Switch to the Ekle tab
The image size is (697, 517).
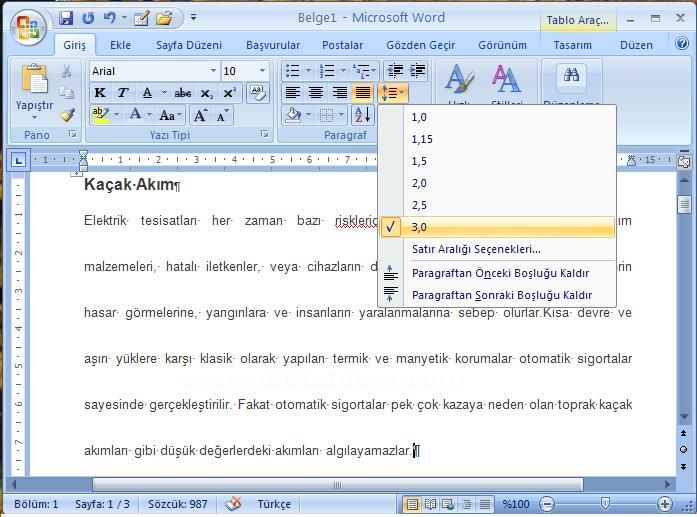120,45
